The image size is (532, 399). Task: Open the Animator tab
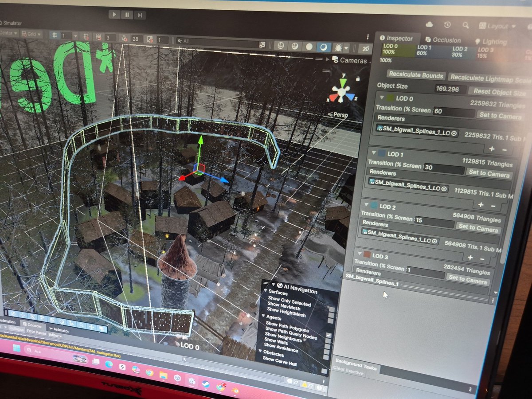pos(59,329)
